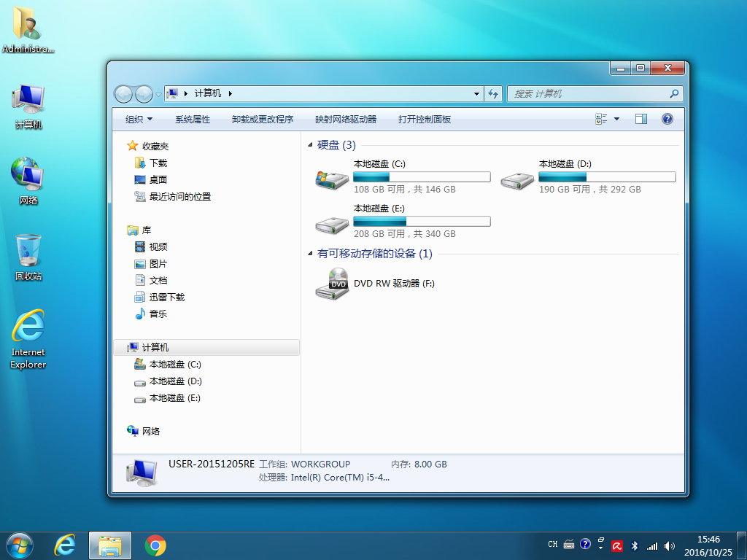
Task: Click the blue help icon
Action: click(x=667, y=119)
